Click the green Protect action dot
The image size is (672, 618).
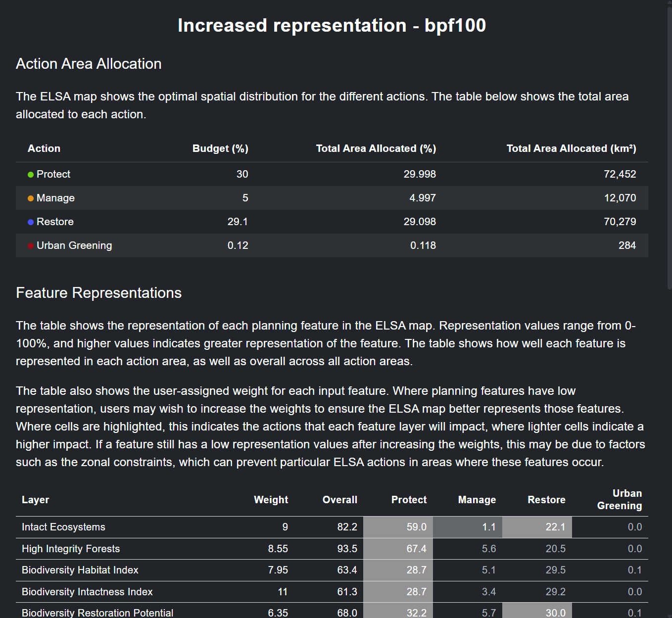(x=31, y=175)
